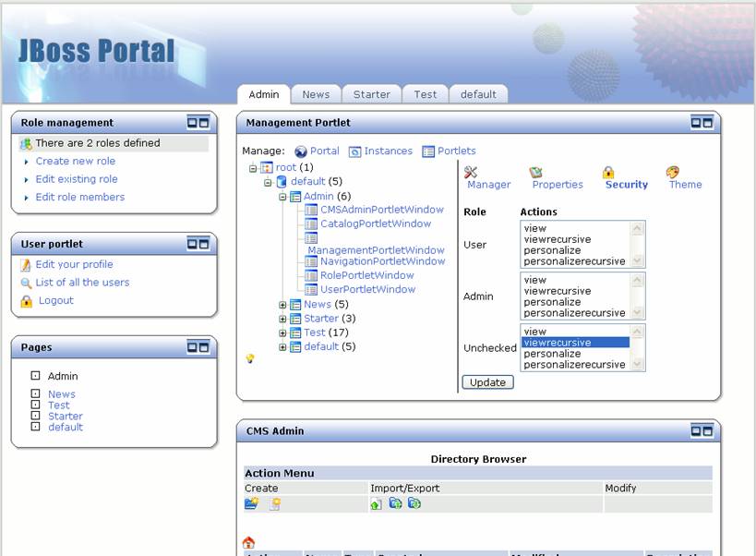This screenshot has height=556, width=756.
Task: Click the Logout padlock icon
Action: click(27, 301)
